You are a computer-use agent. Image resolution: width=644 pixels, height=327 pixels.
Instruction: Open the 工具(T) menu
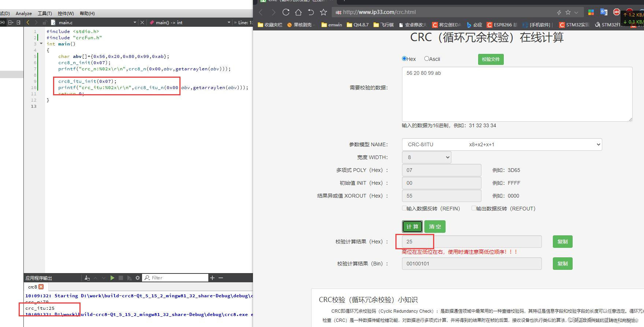tap(45, 14)
